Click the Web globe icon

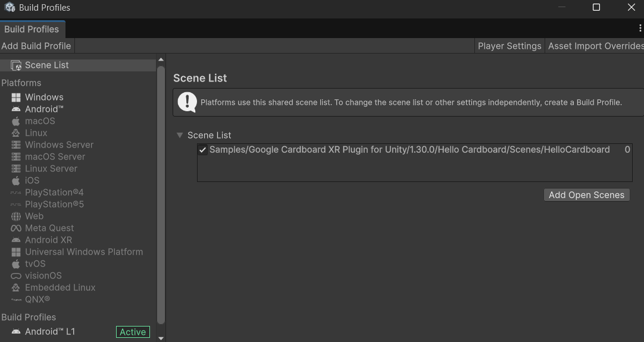[x=16, y=217]
